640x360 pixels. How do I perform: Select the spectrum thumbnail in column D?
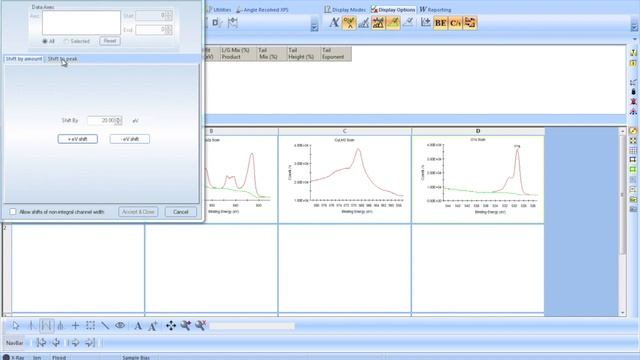point(478,179)
